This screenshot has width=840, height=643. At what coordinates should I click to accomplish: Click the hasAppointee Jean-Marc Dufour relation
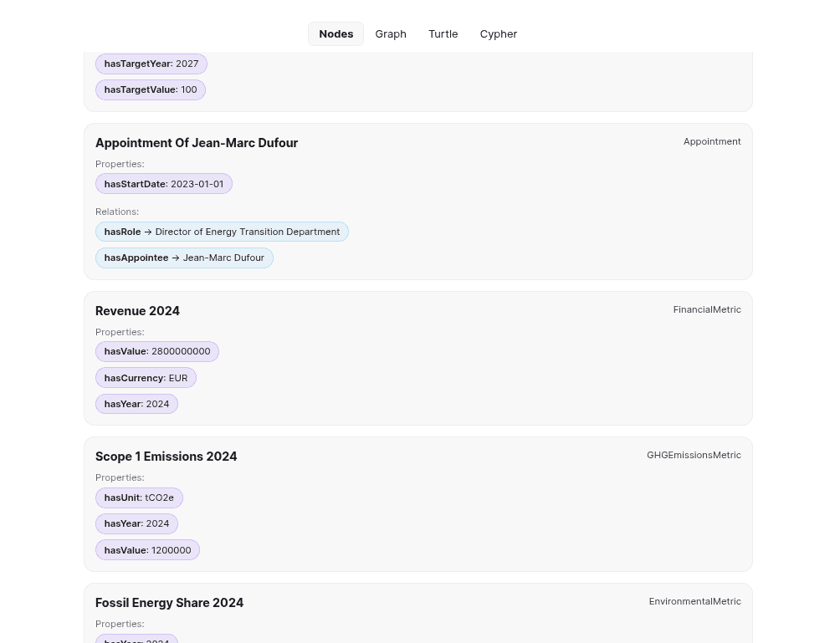(184, 258)
